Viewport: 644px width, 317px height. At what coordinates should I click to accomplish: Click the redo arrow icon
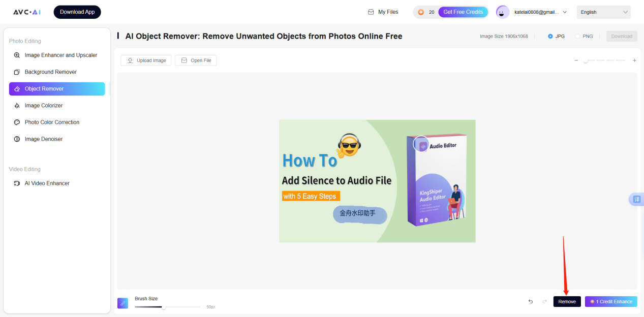pyautogui.click(x=544, y=302)
